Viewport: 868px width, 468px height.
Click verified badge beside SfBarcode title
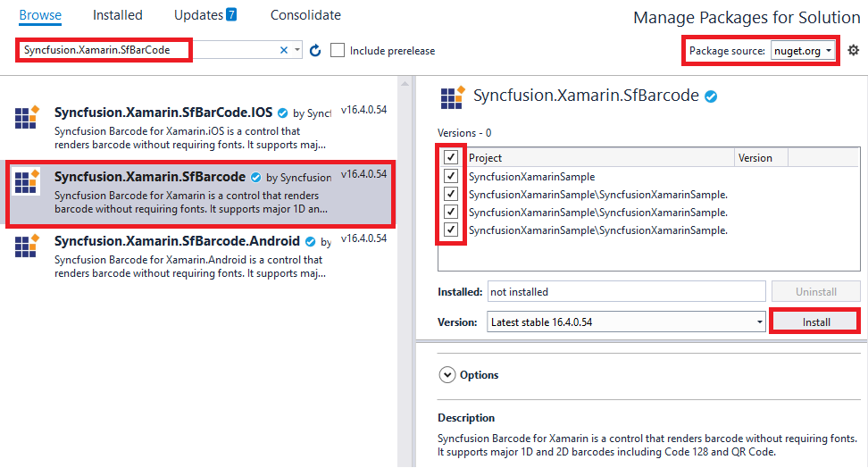711,96
